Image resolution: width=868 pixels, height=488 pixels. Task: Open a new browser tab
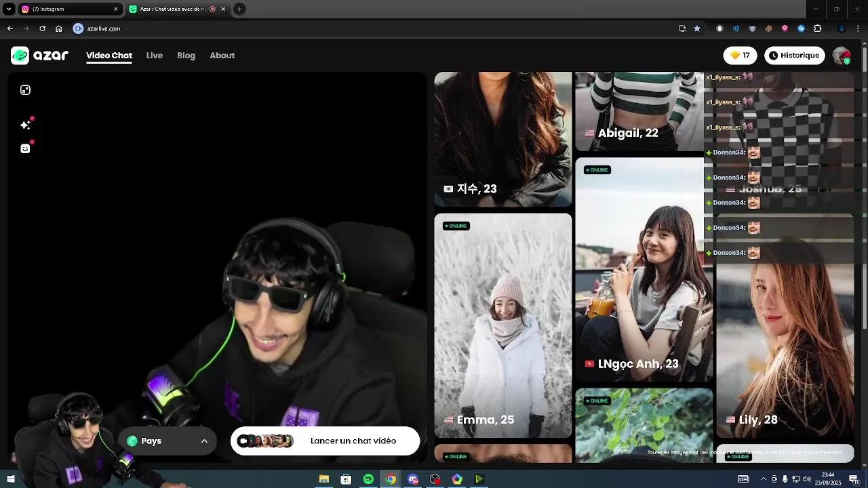(239, 9)
